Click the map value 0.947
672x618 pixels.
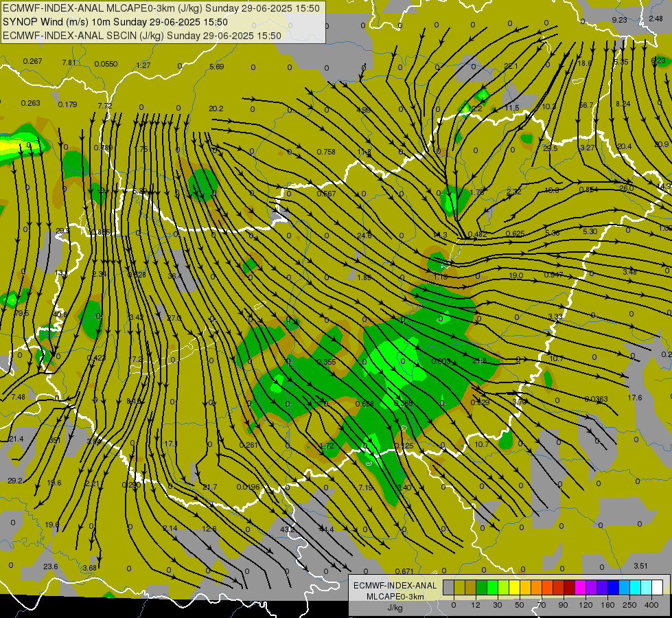pos(554,275)
